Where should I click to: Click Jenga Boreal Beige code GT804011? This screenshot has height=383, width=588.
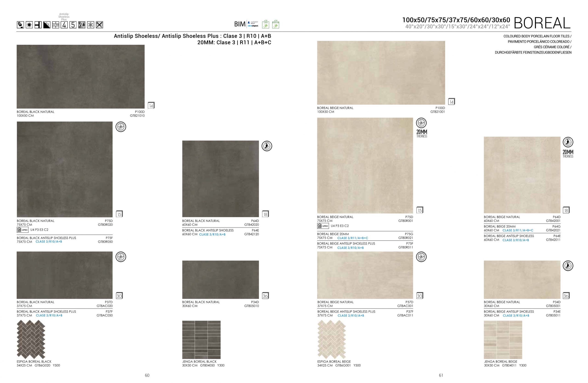[x=509, y=366]
